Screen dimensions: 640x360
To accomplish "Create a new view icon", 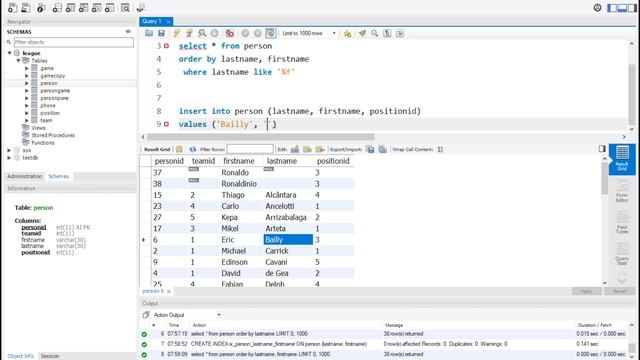I will (83, 7).
